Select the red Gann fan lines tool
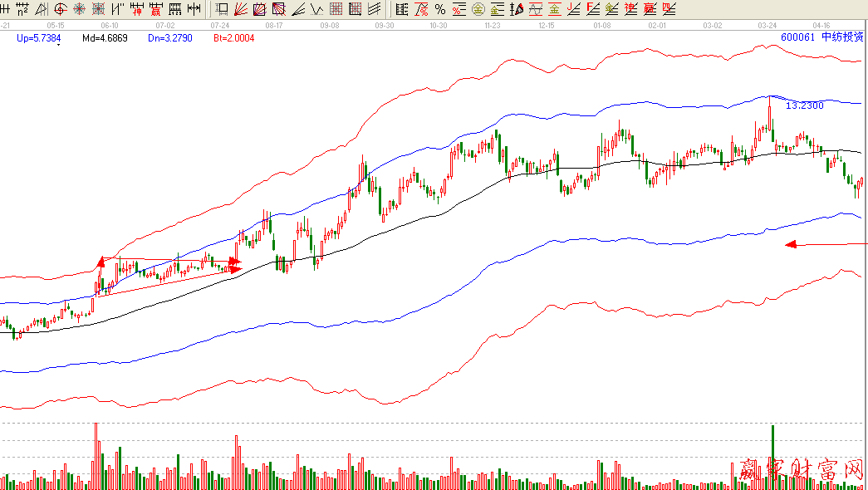The height and width of the screenshot is (490, 868). point(240,10)
